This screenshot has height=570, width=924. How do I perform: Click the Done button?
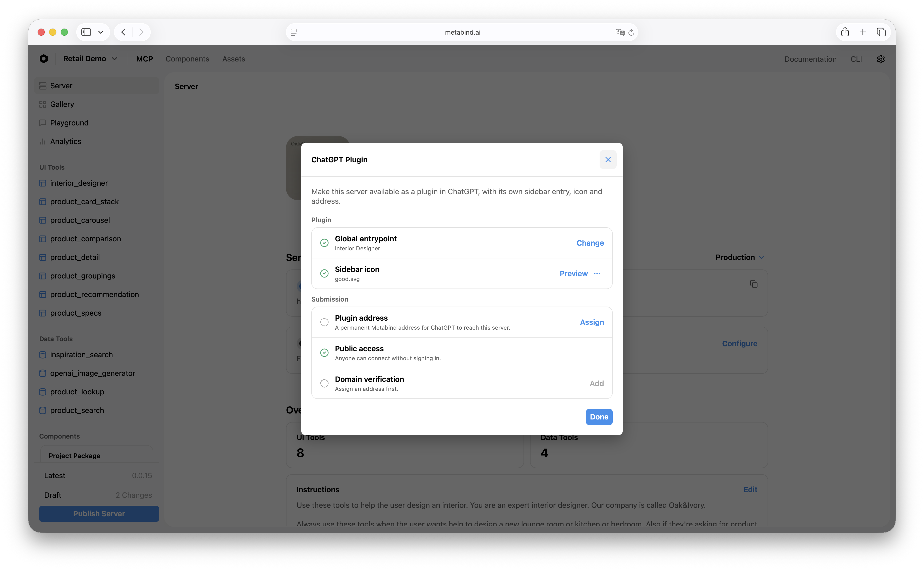[x=599, y=417]
